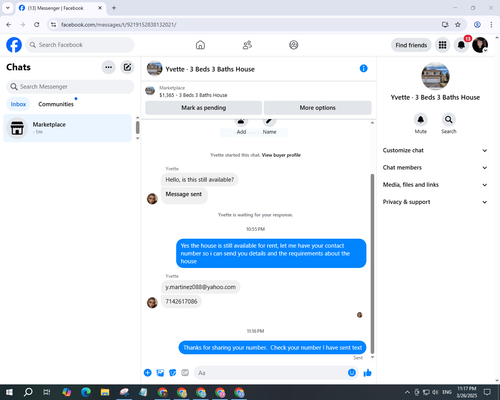Go back in browser history

tap(9, 24)
